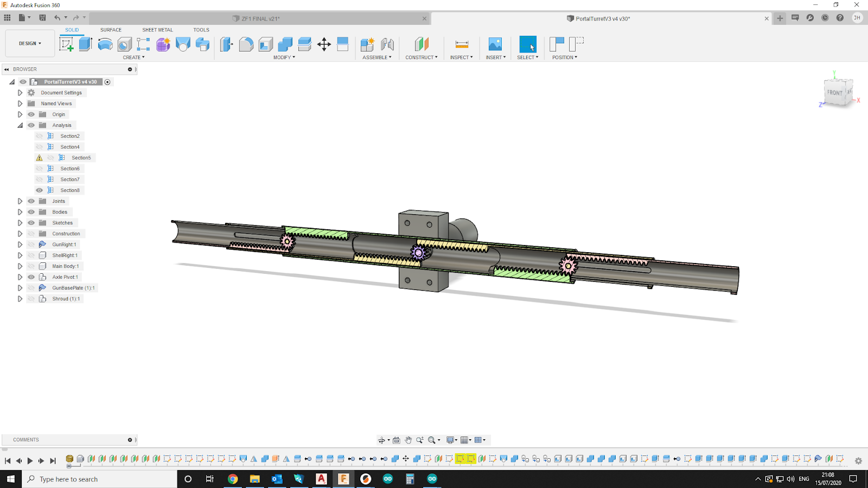Image resolution: width=868 pixels, height=488 pixels.
Task: Activate the Select tool icon
Action: tap(528, 44)
